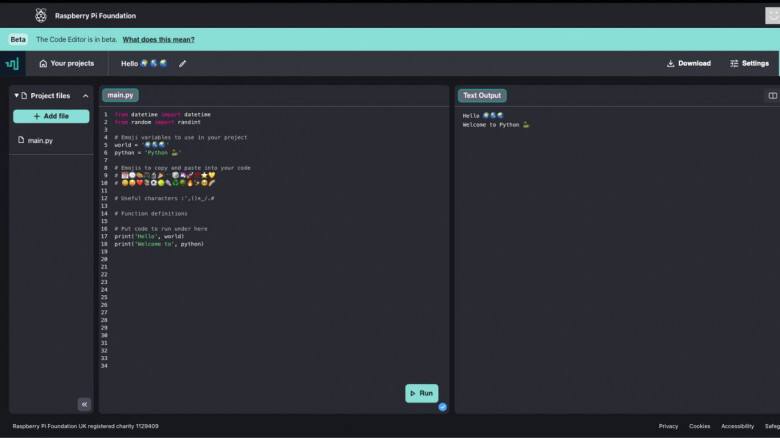Viewport: 780px width, 438px height.
Task: Open the Settings panel
Action: coord(749,64)
